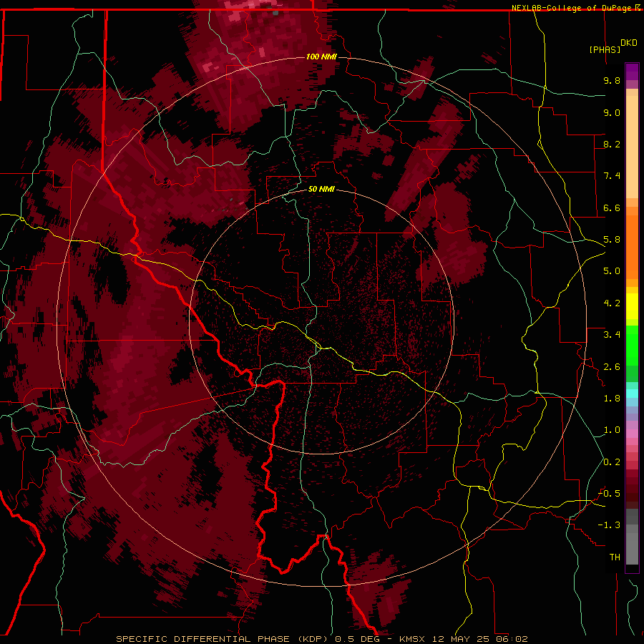Click the 5.8 scale value
The image size is (644, 644).
click(x=612, y=240)
